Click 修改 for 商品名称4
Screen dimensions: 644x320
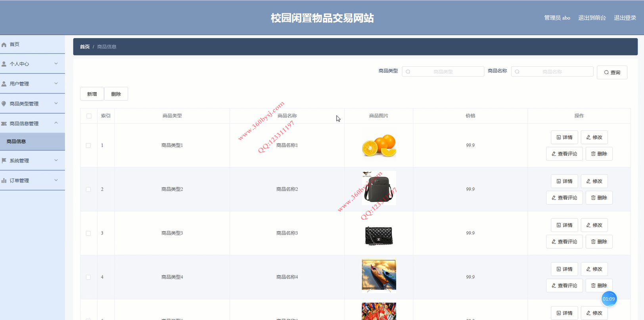[x=594, y=269]
